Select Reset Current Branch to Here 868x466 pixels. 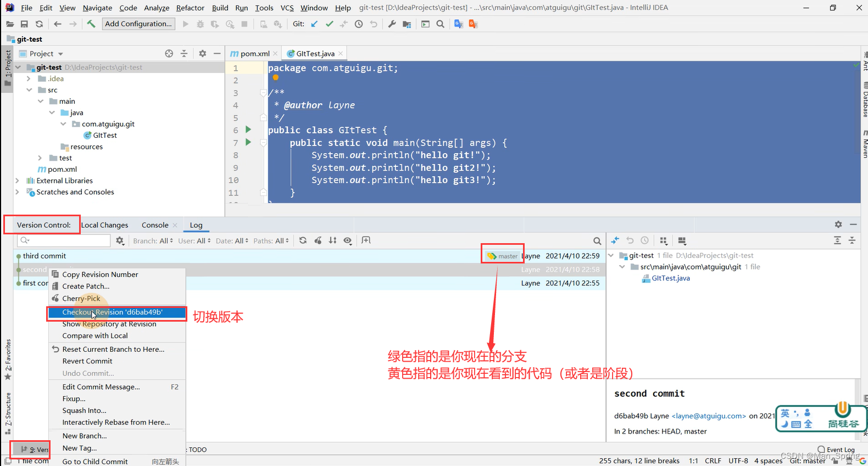click(116, 349)
